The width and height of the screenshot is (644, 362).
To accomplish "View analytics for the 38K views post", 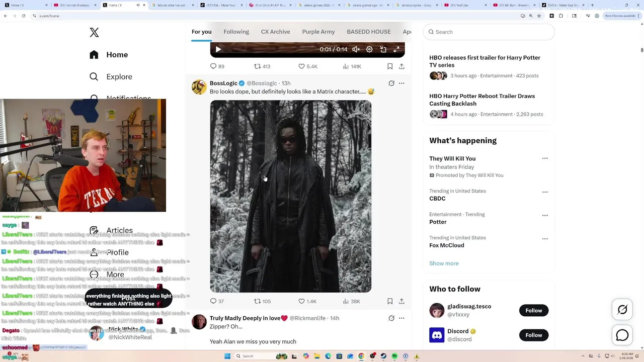I will (x=351, y=301).
